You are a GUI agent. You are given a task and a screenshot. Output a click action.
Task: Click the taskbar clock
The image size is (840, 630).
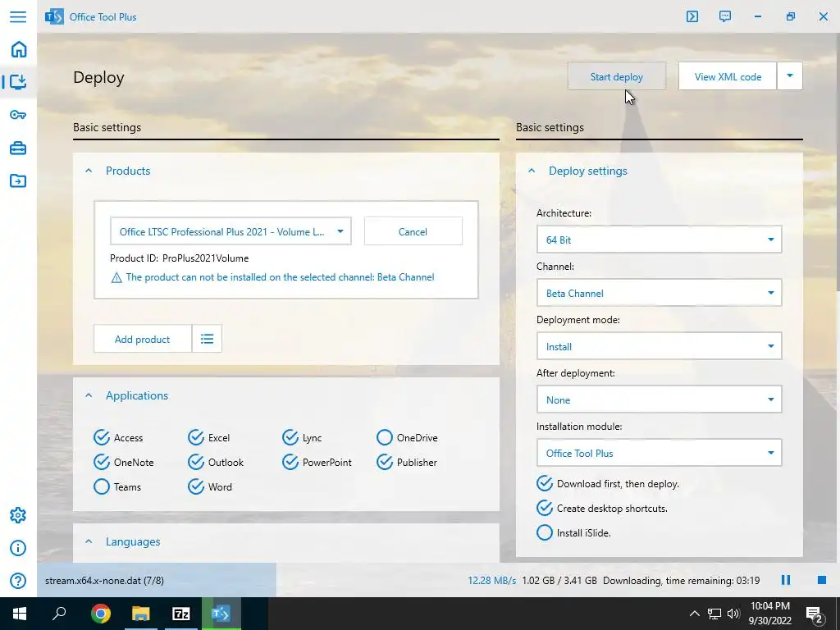[x=769, y=614]
